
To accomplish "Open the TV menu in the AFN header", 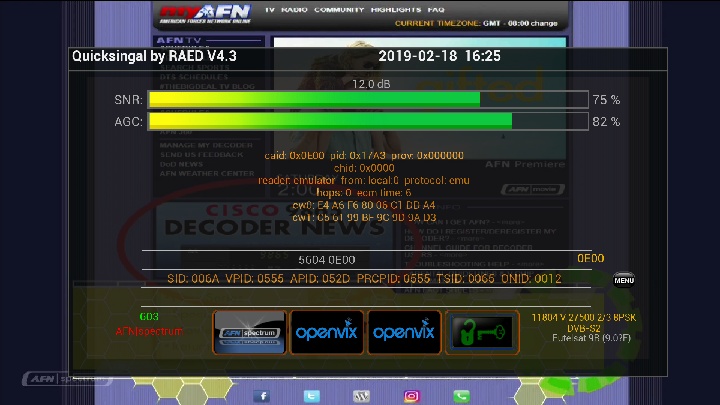I will 270,10.
